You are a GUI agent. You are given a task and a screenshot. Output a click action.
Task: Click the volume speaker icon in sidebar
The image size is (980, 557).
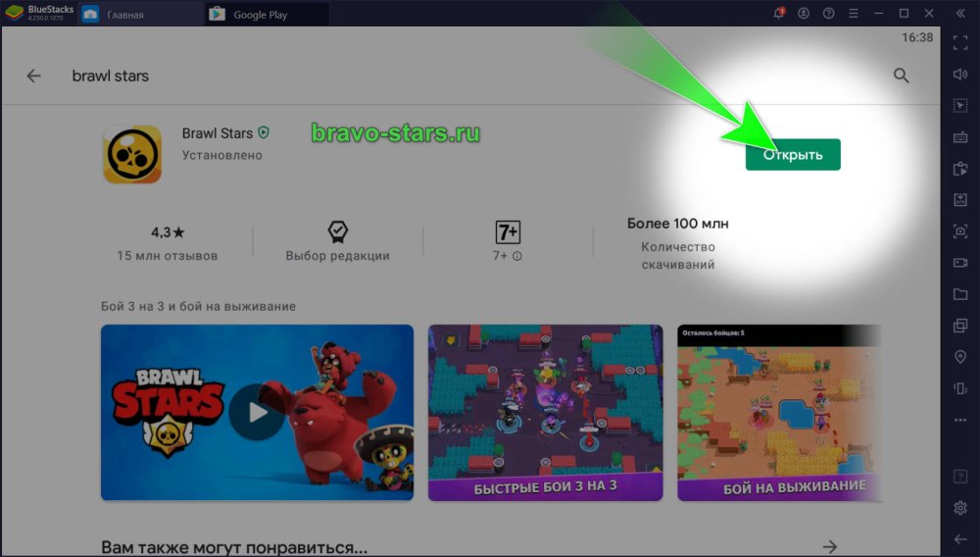(960, 75)
